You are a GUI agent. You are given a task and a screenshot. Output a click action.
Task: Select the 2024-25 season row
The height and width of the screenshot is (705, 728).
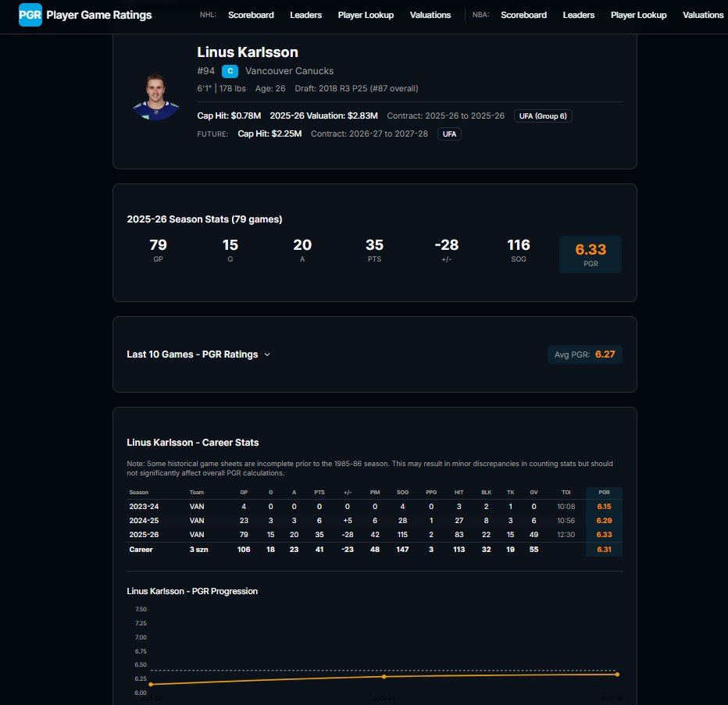pyautogui.click(x=374, y=520)
